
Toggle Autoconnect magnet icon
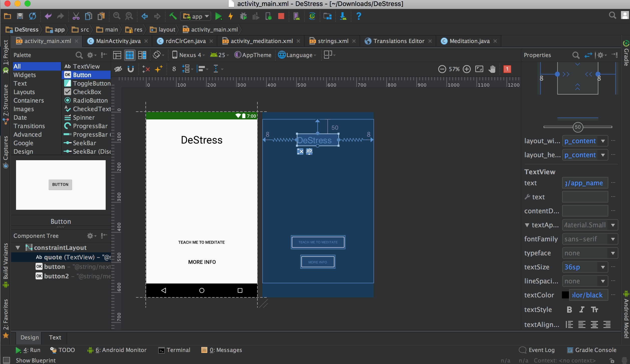pyautogui.click(x=130, y=69)
